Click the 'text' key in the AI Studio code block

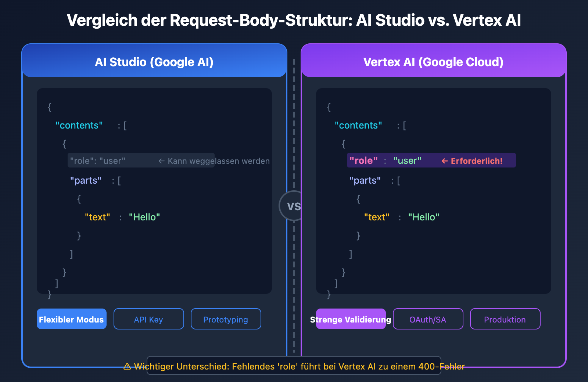point(98,217)
